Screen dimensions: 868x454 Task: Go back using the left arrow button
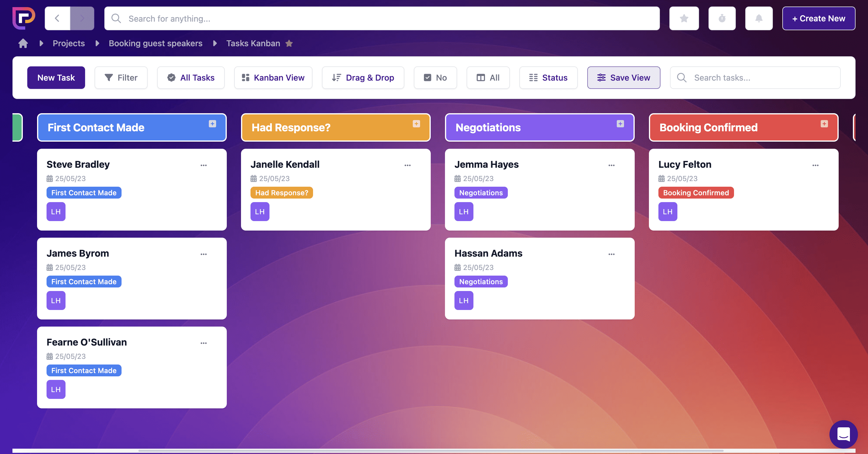57,19
